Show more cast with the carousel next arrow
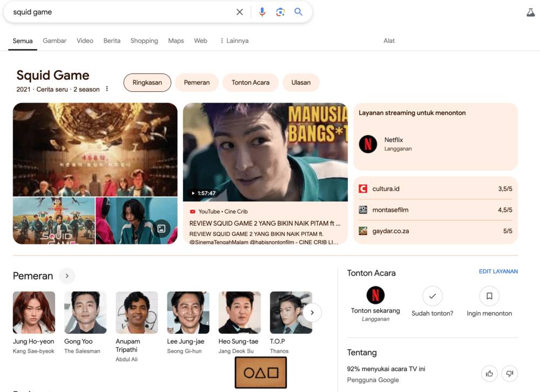Screen dimensions: 540x392 (x=312, y=313)
